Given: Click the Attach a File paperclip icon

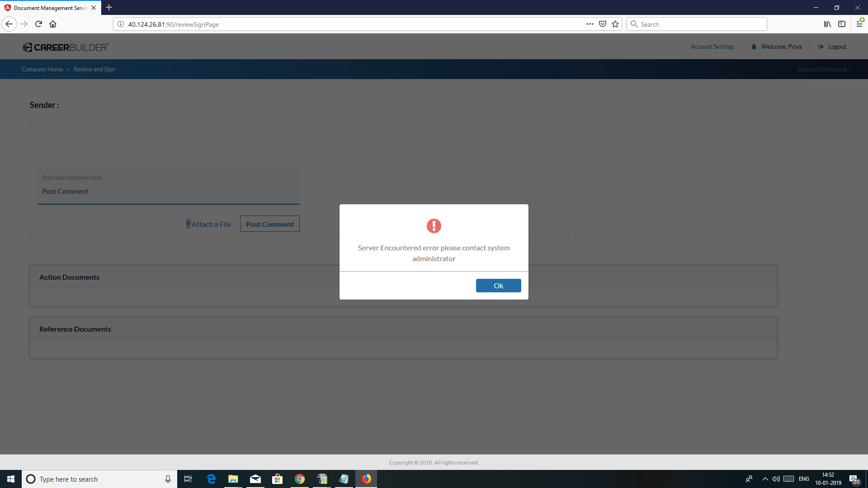Looking at the screenshot, I should (x=188, y=224).
